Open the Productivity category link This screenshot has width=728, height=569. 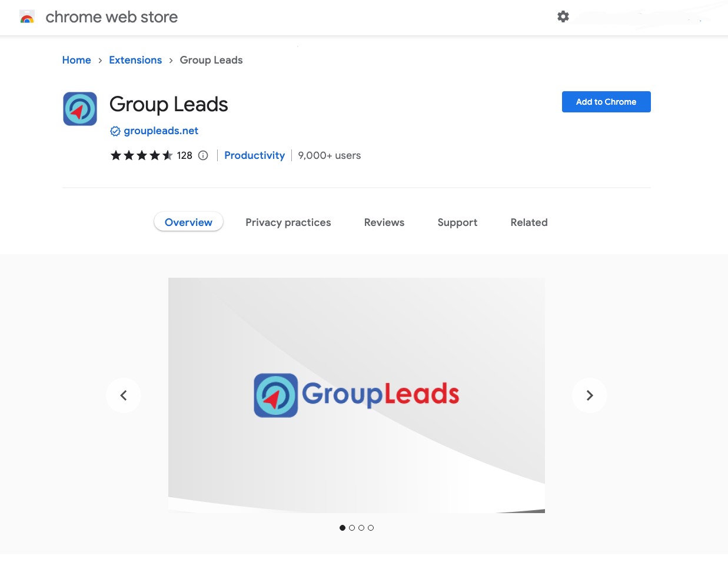(x=254, y=155)
